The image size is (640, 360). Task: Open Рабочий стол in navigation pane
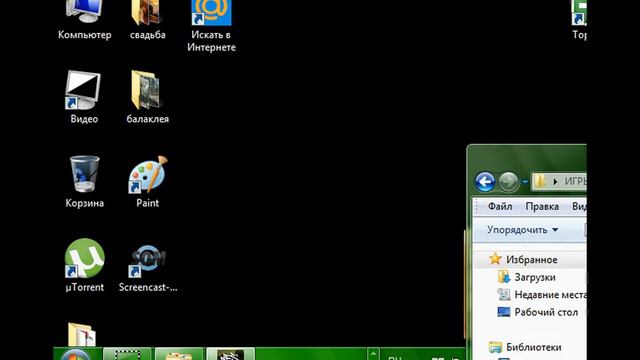pos(546,312)
